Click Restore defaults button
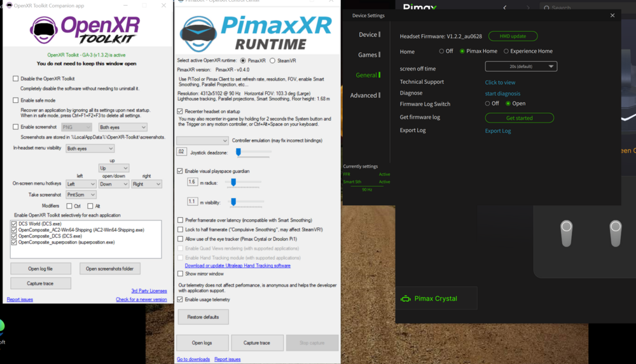Image resolution: width=636 pixels, height=364 pixels. coord(204,317)
